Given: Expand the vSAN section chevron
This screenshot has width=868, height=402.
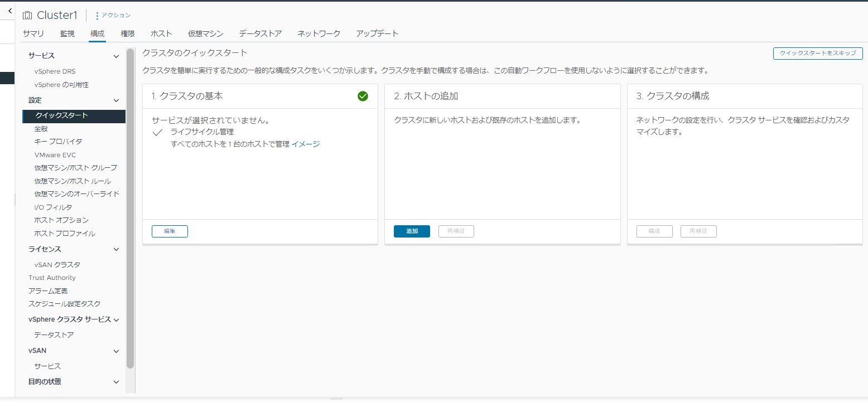Looking at the screenshot, I should point(116,350).
